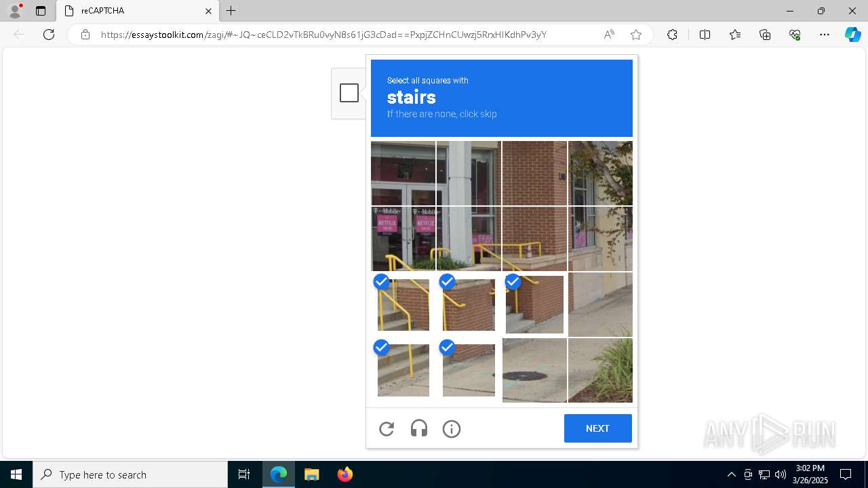View site information lock icon
868x488 pixels.
(x=85, y=35)
